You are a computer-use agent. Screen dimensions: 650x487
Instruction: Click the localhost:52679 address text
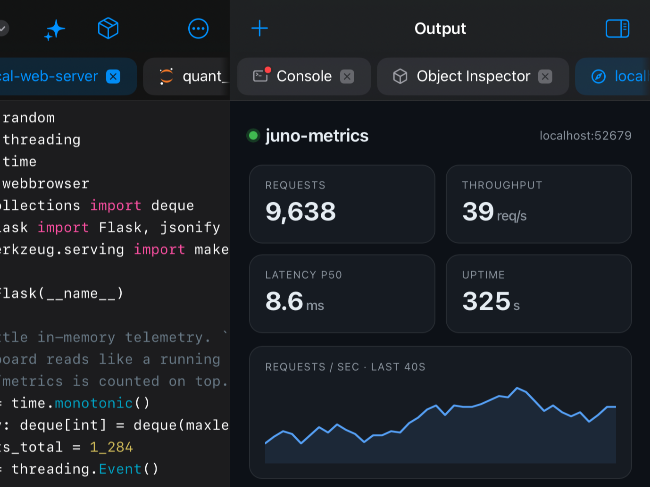(x=585, y=136)
